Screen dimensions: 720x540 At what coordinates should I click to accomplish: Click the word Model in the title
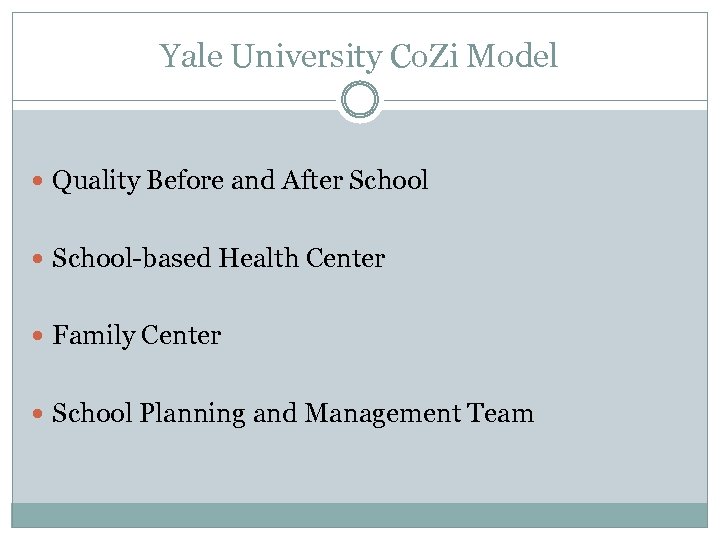coord(512,56)
